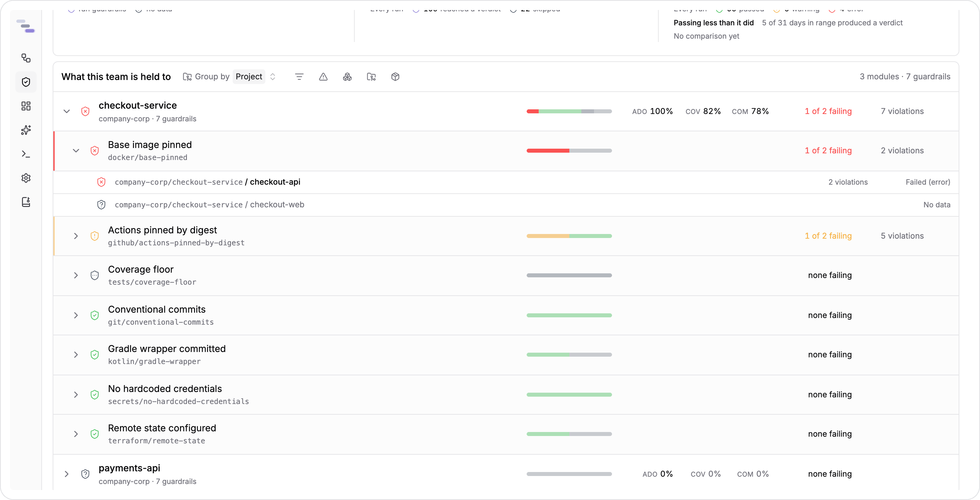Click the green shield by Conventional commits

[95, 315]
